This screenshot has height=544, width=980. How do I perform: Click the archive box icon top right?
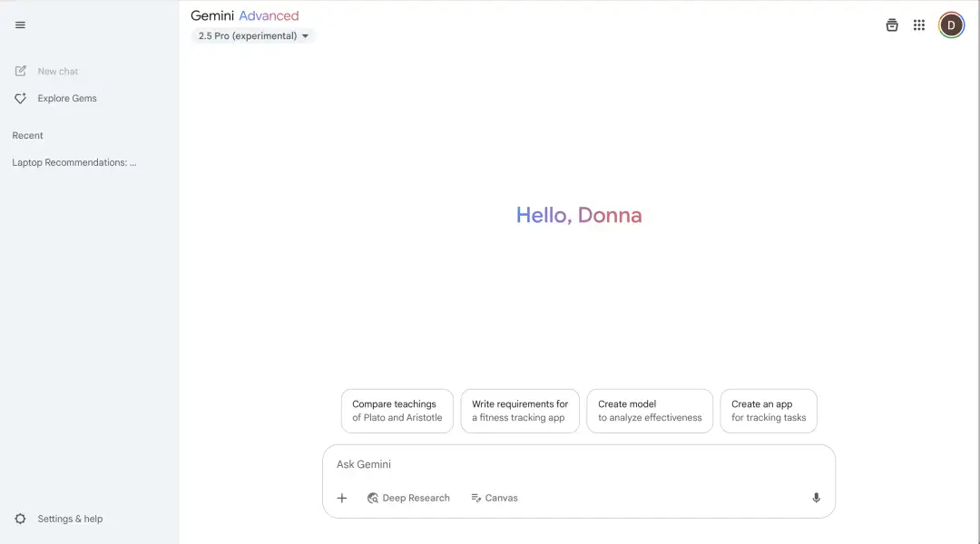[892, 25]
